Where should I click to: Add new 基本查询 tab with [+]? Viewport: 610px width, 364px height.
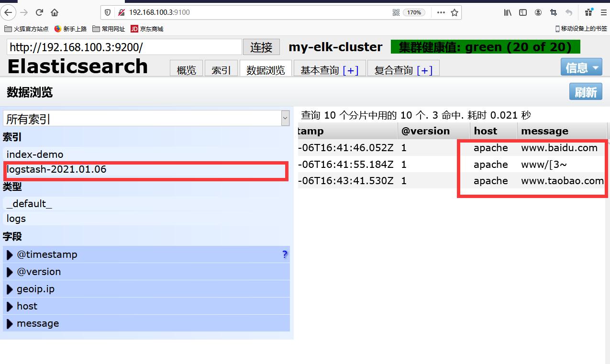(x=351, y=70)
